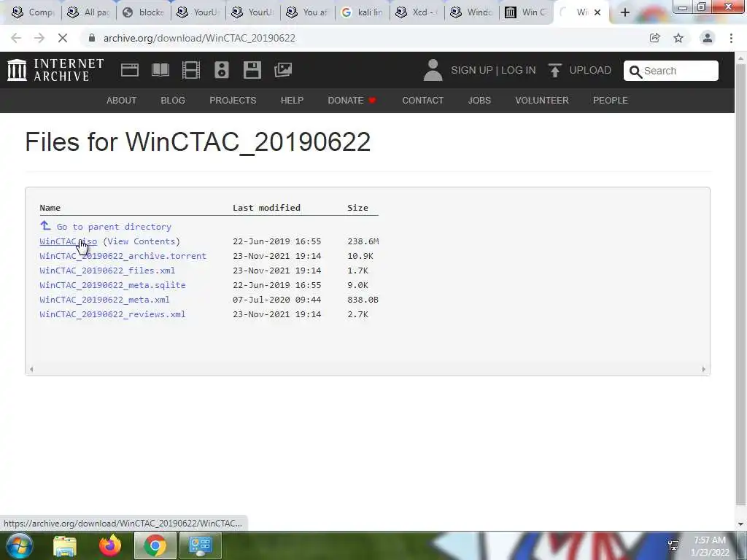Open a new tab with plus button

point(625,12)
